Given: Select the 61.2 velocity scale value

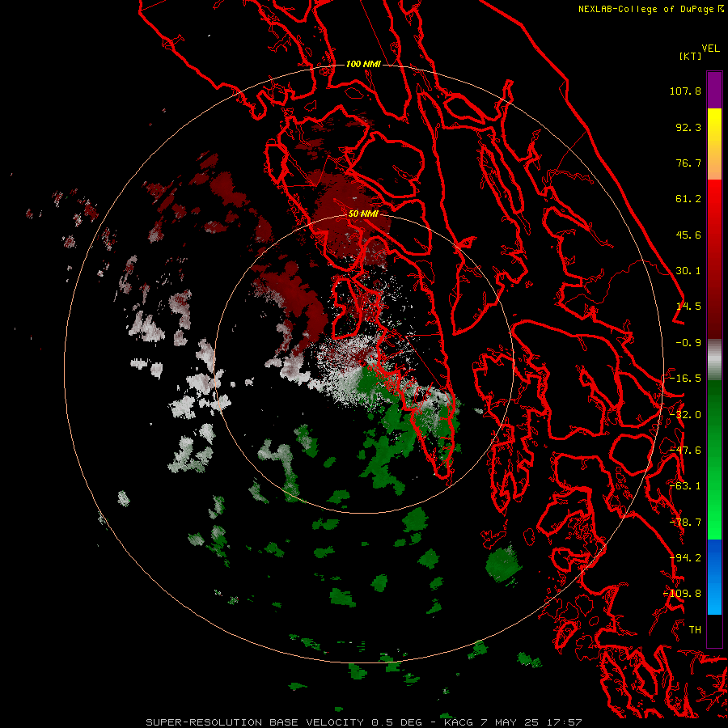Looking at the screenshot, I should coord(688,199).
